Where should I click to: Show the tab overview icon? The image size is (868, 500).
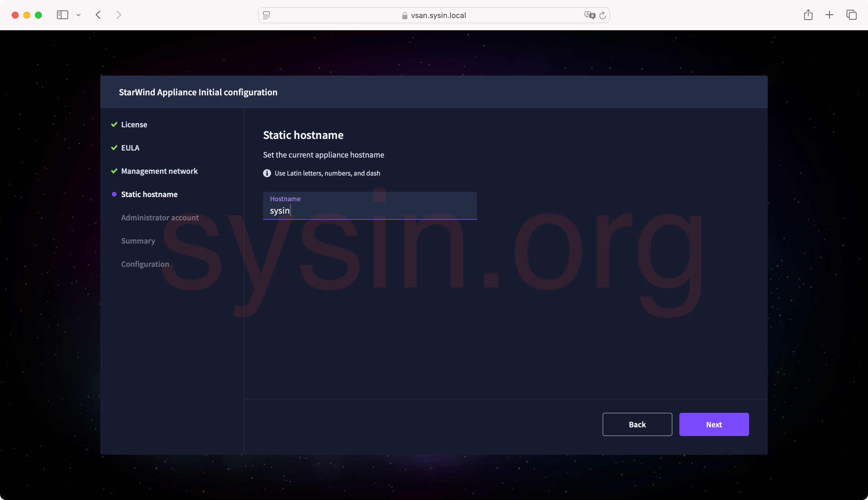(851, 15)
